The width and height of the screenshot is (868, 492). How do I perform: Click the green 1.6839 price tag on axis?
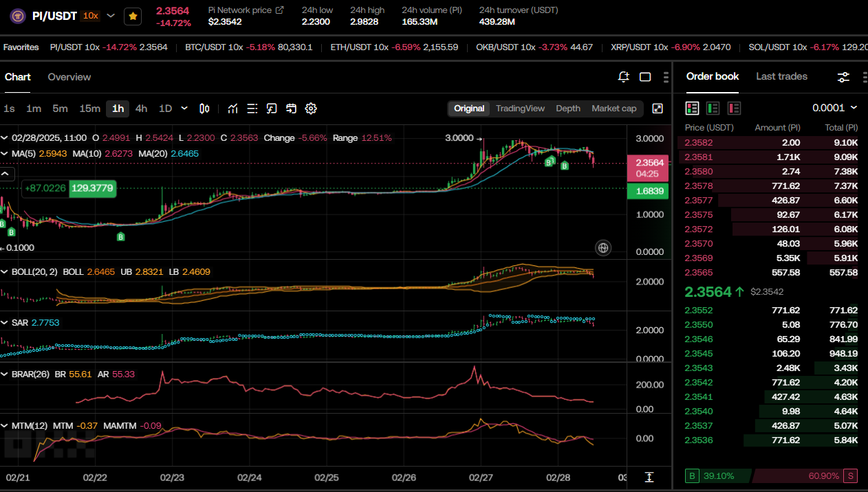[649, 191]
